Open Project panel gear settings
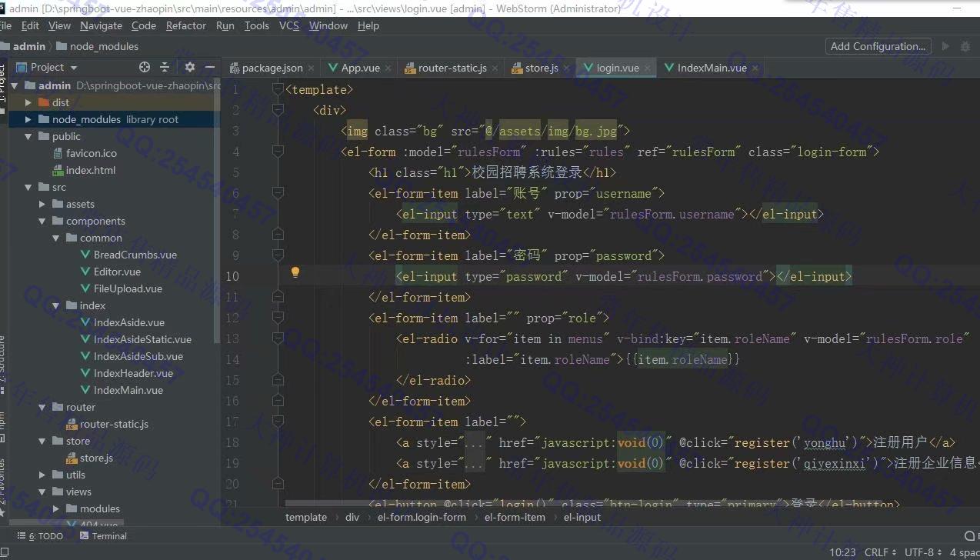 click(190, 67)
